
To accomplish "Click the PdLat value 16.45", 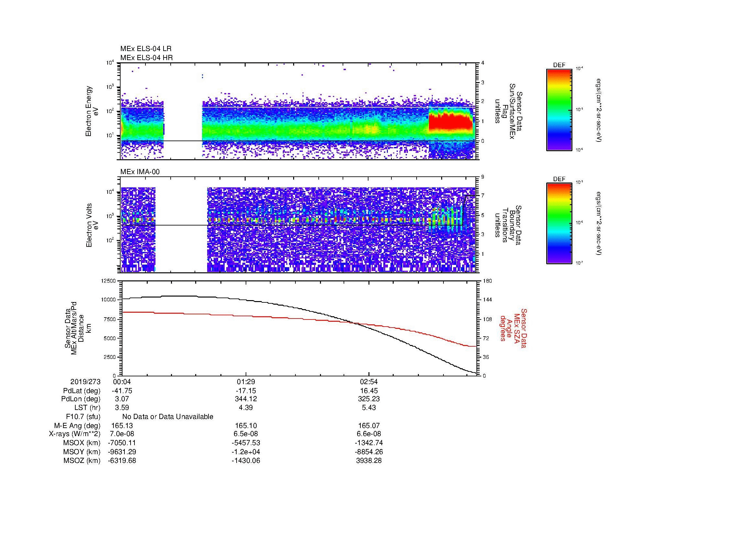I will tap(369, 391).
